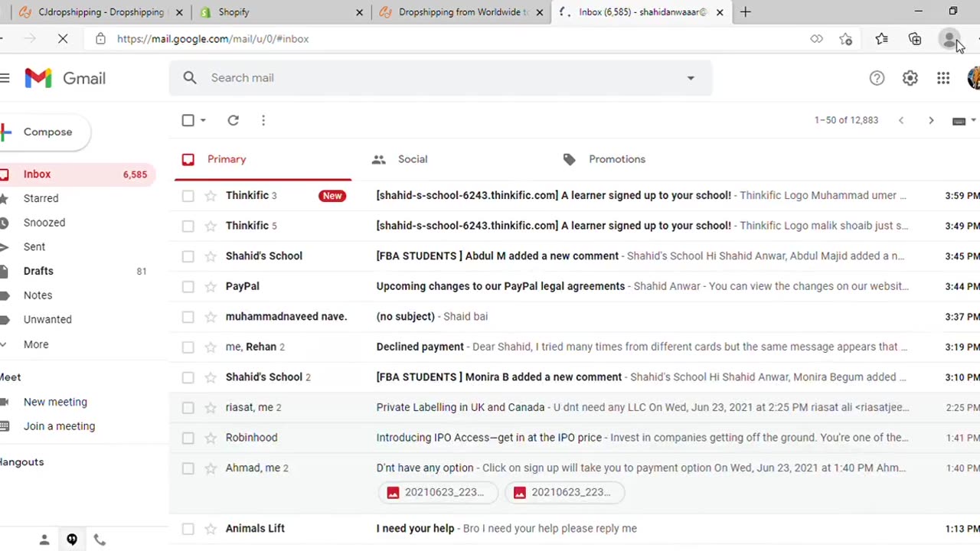Open phone calls icon at bottom
This screenshot has width=980, height=551.
(x=100, y=540)
